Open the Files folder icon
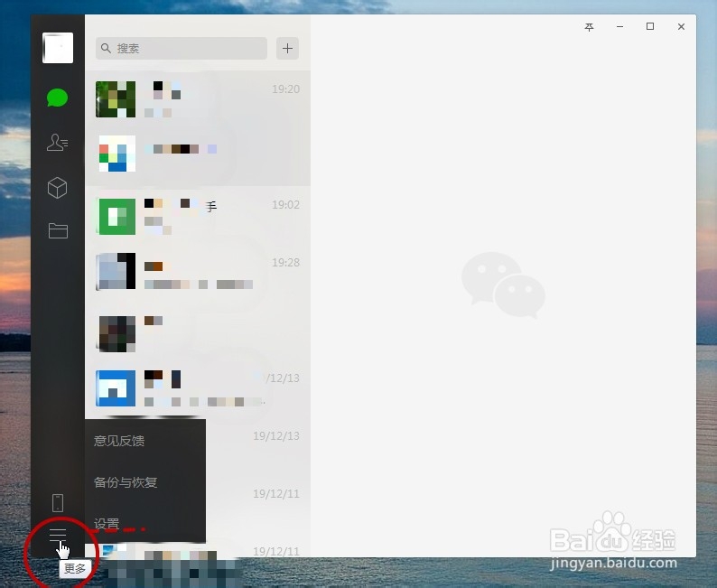717x588 pixels. [x=58, y=230]
